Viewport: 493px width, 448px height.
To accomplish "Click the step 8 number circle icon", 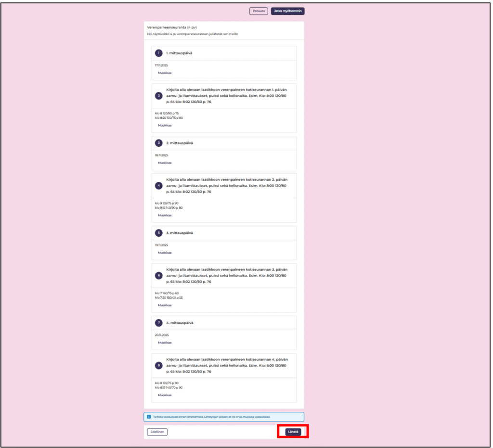I will 159,365.
